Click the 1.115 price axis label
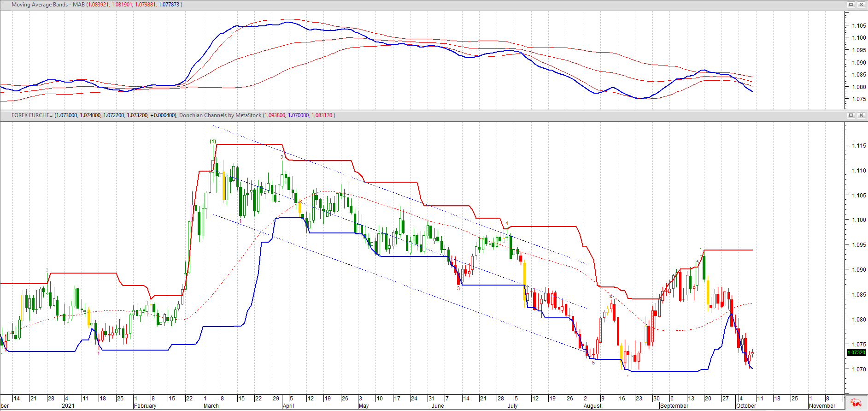The image size is (868, 411). coord(859,145)
